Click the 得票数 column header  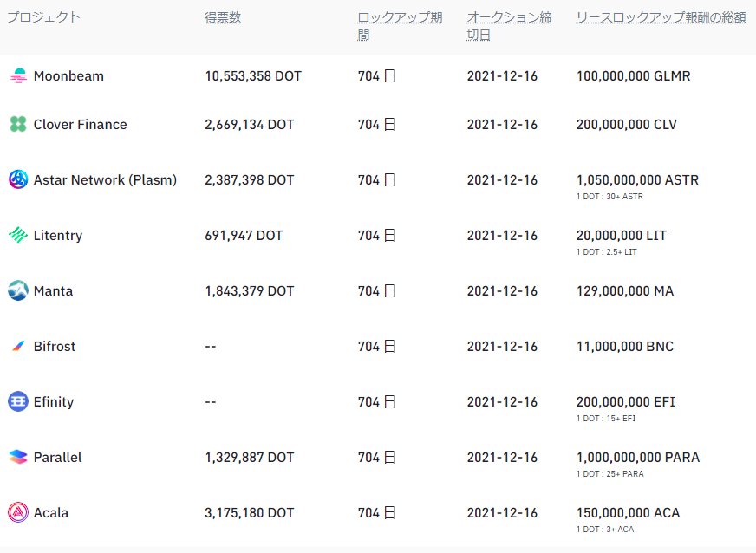click(x=223, y=17)
